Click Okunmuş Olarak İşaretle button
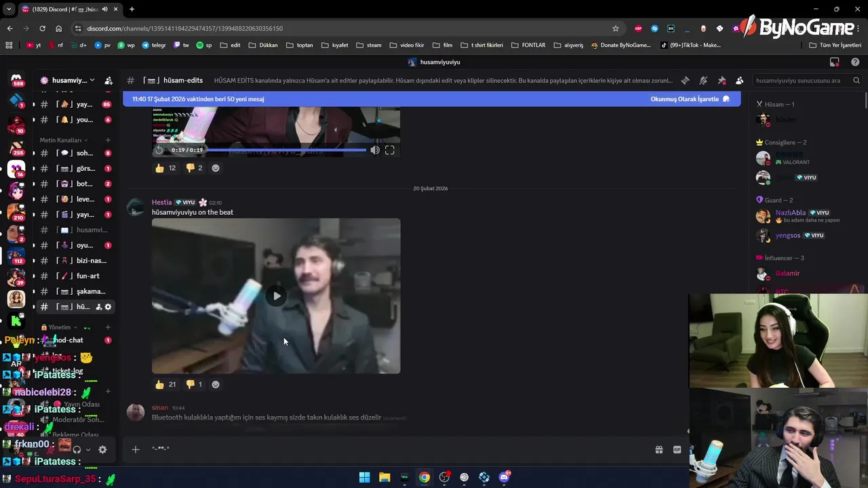This screenshot has height=488, width=868. pyautogui.click(x=690, y=99)
